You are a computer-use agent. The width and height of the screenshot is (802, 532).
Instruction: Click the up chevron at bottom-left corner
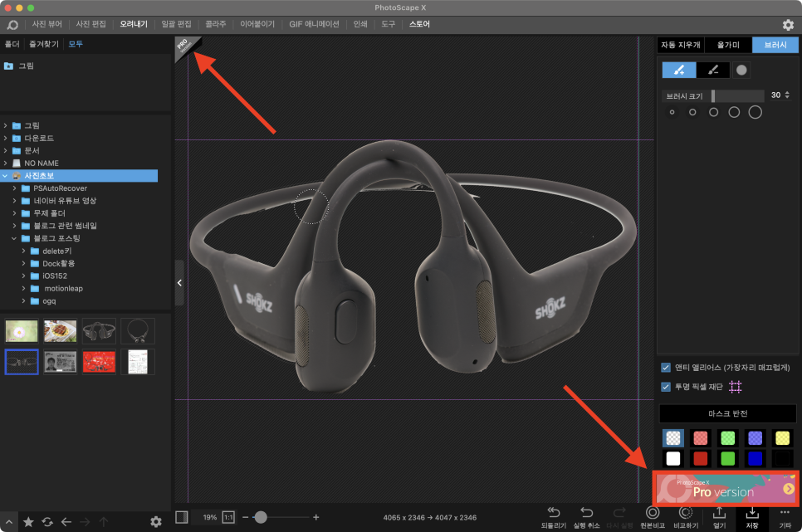pos(9,522)
